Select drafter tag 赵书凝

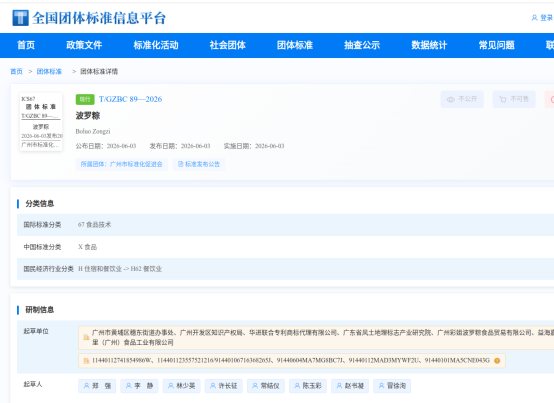coord(350,386)
